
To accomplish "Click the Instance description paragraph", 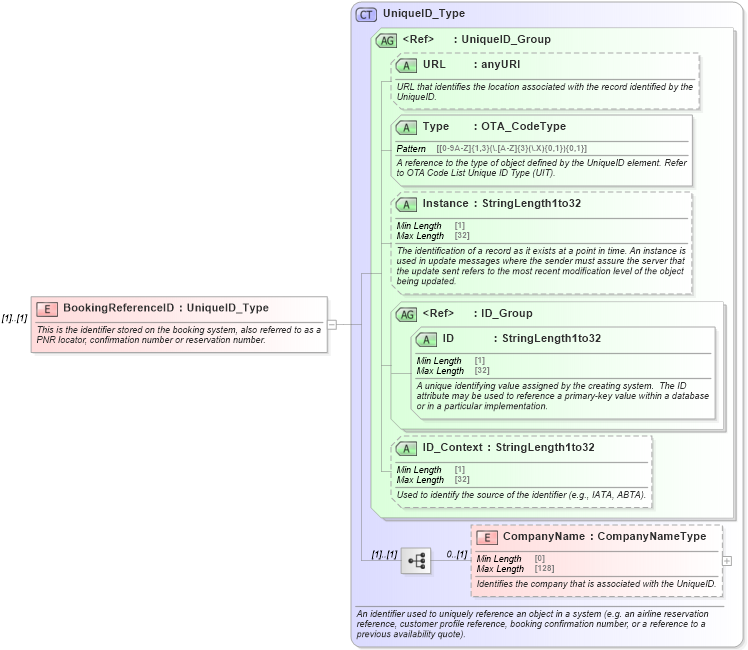I will (541, 266).
